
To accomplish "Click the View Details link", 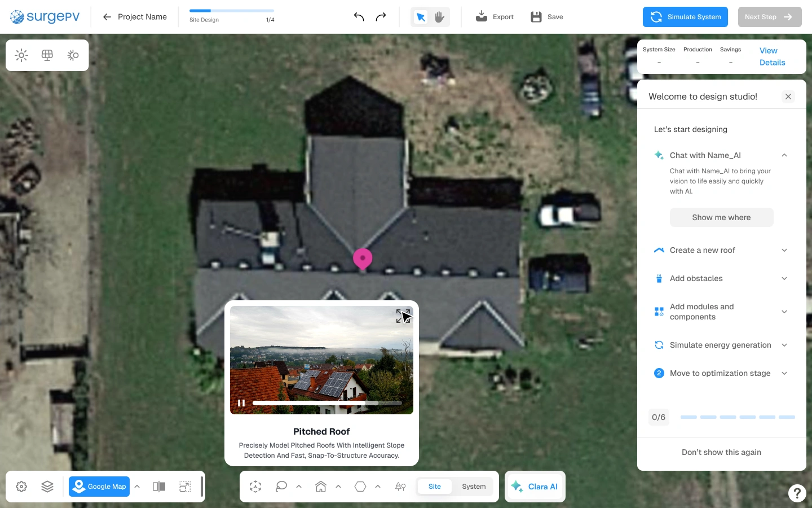I will [772, 56].
